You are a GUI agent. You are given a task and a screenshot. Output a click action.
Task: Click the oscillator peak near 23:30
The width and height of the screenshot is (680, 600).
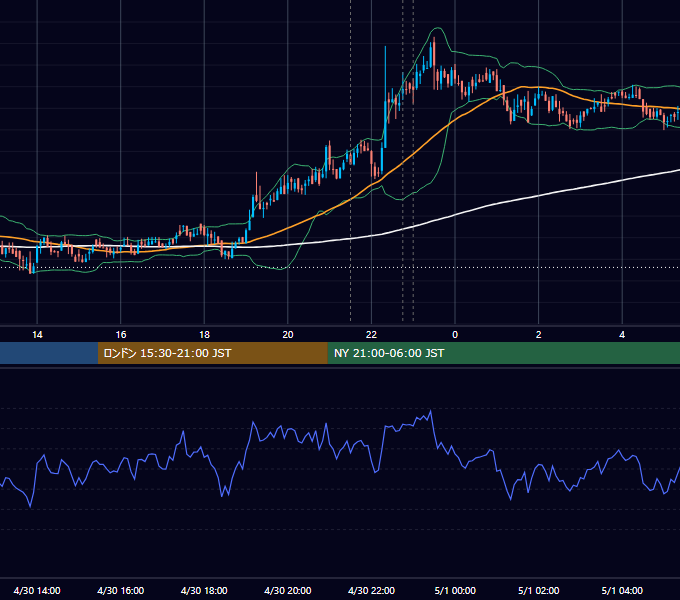tap(430, 411)
